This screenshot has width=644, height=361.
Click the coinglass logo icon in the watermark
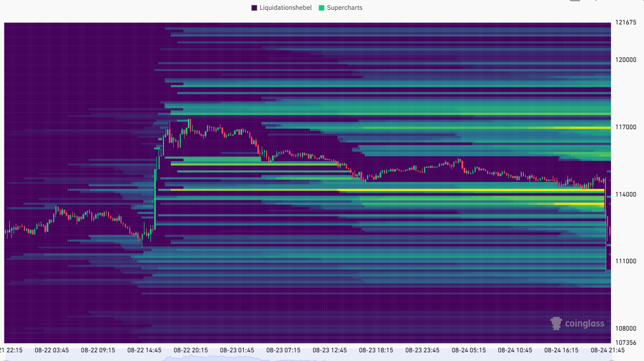click(556, 324)
